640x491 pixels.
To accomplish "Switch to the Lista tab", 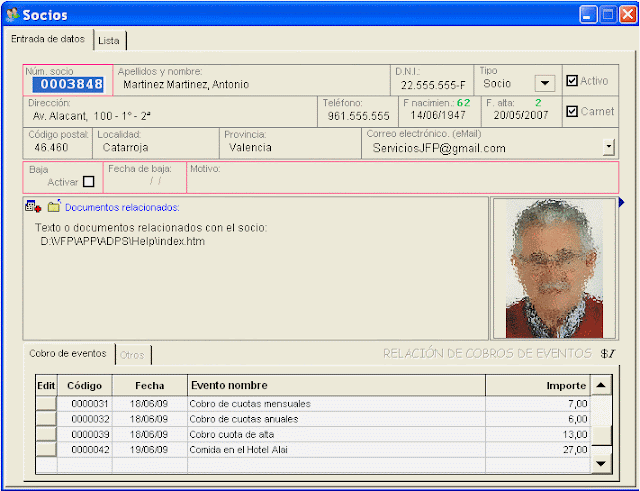I will [109, 41].
